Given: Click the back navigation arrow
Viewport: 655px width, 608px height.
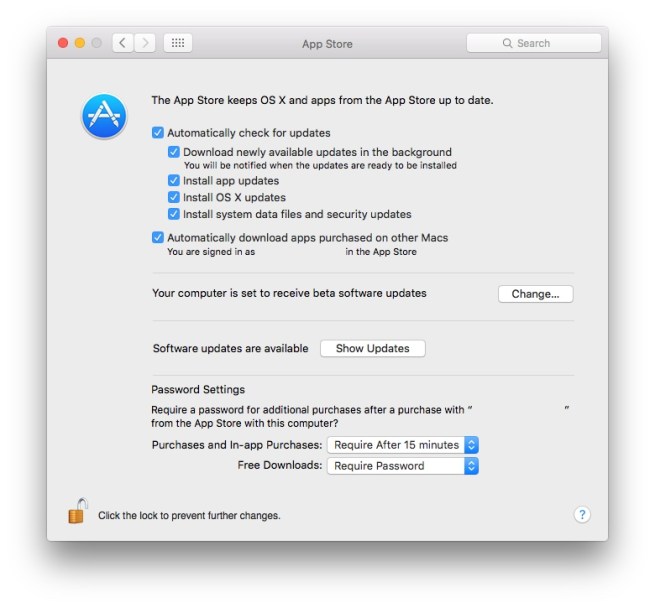Looking at the screenshot, I should [123, 43].
